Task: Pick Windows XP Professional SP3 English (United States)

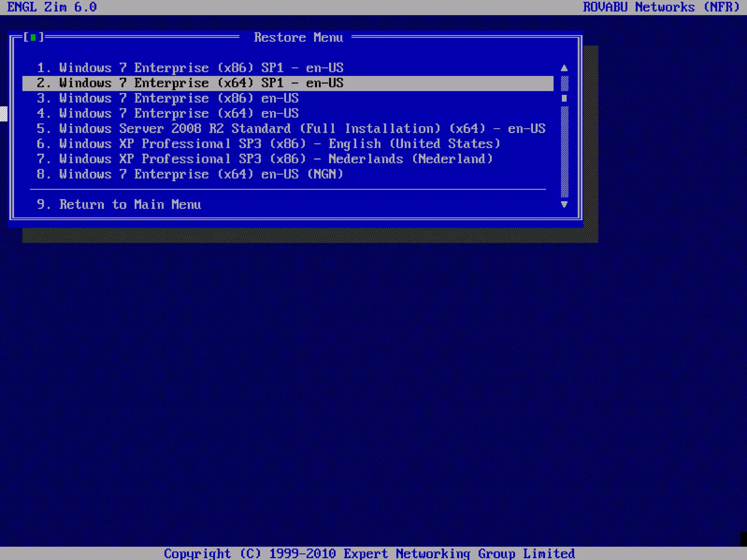Action: [x=268, y=144]
